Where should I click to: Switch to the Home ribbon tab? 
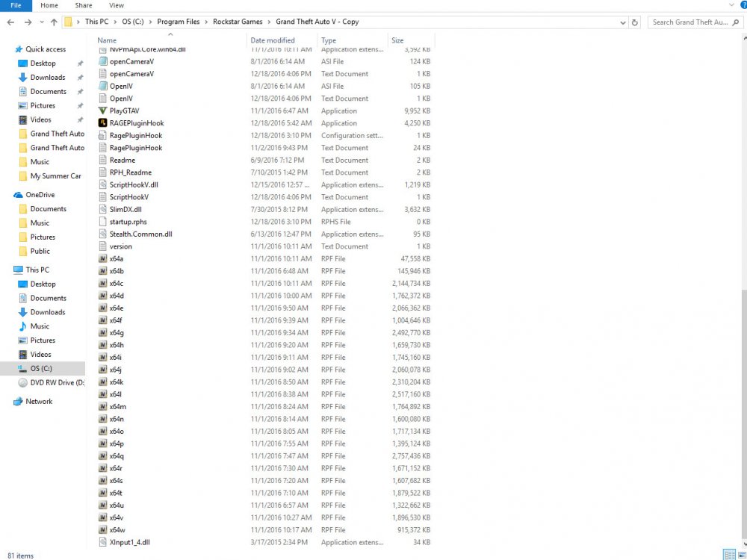click(49, 5)
